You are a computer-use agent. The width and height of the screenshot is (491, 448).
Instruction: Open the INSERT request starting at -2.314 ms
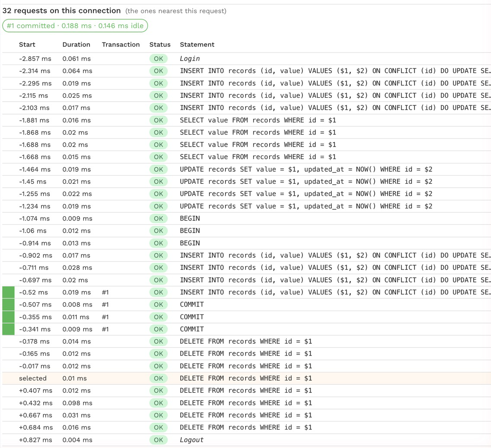[247, 71]
